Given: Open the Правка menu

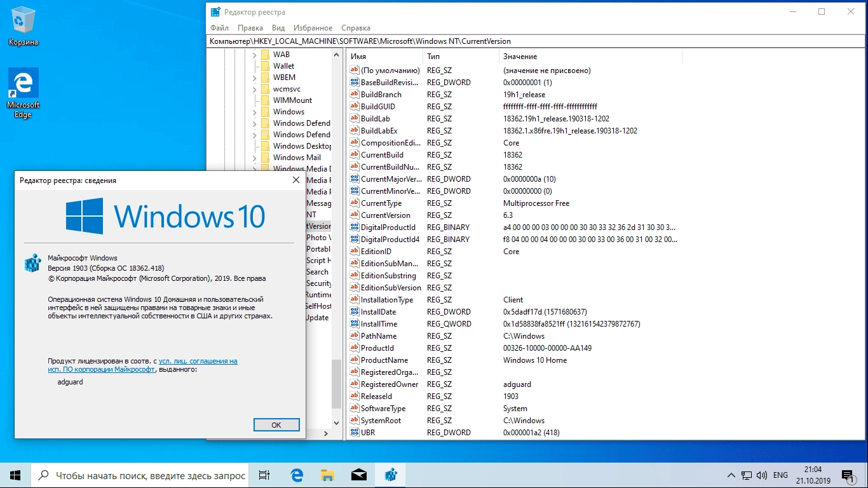Looking at the screenshot, I should click(250, 28).
